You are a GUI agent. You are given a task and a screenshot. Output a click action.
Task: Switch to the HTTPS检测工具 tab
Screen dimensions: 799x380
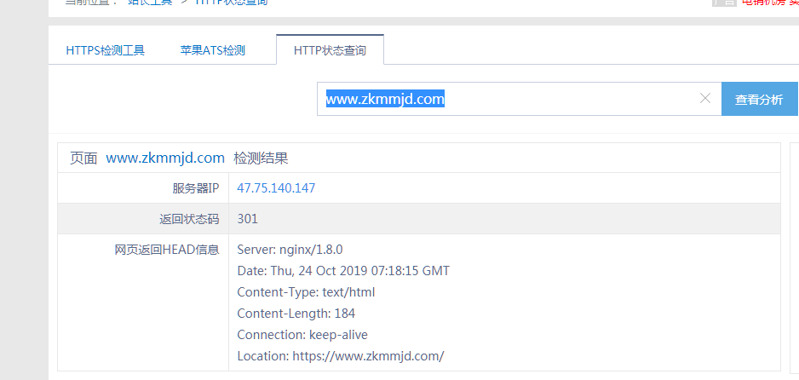105,50
